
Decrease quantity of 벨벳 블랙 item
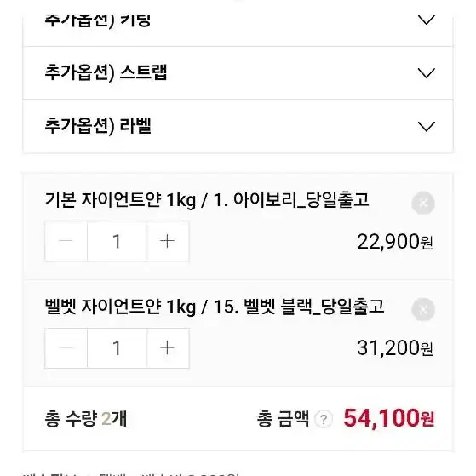click(x=66, y=348)
